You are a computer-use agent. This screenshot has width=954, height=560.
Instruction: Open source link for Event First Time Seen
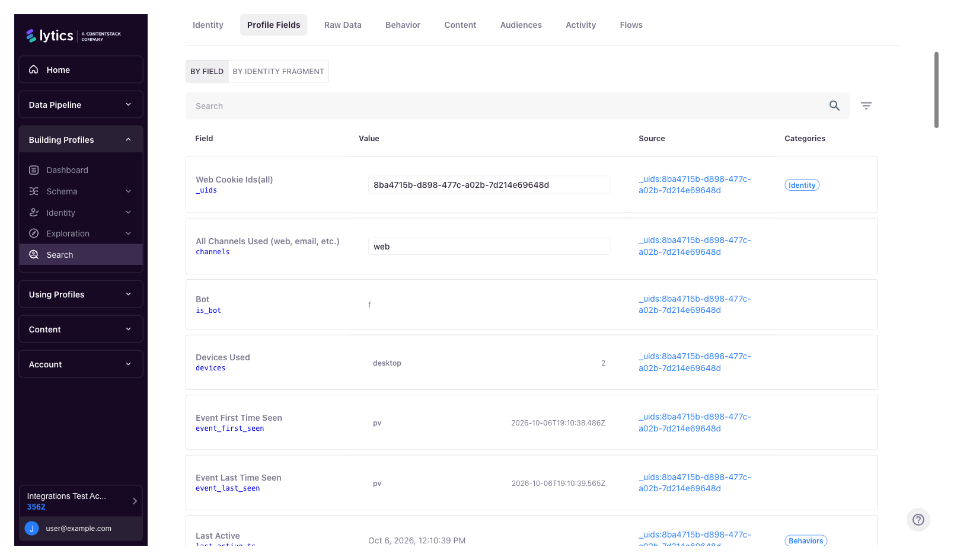pyautogui.click(x=694, y=423)
